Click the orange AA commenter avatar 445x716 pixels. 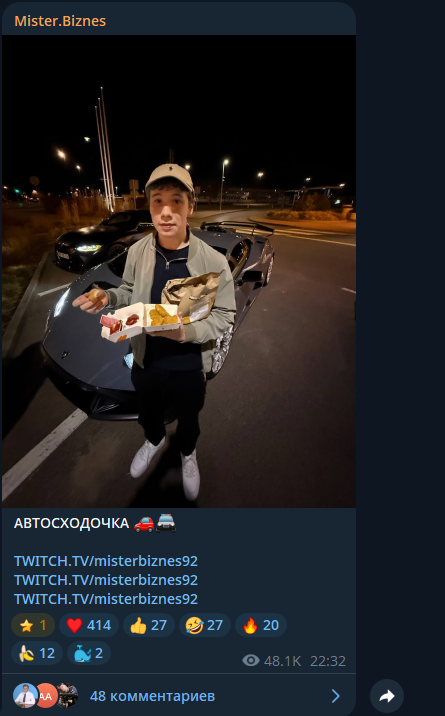[46, 695]
